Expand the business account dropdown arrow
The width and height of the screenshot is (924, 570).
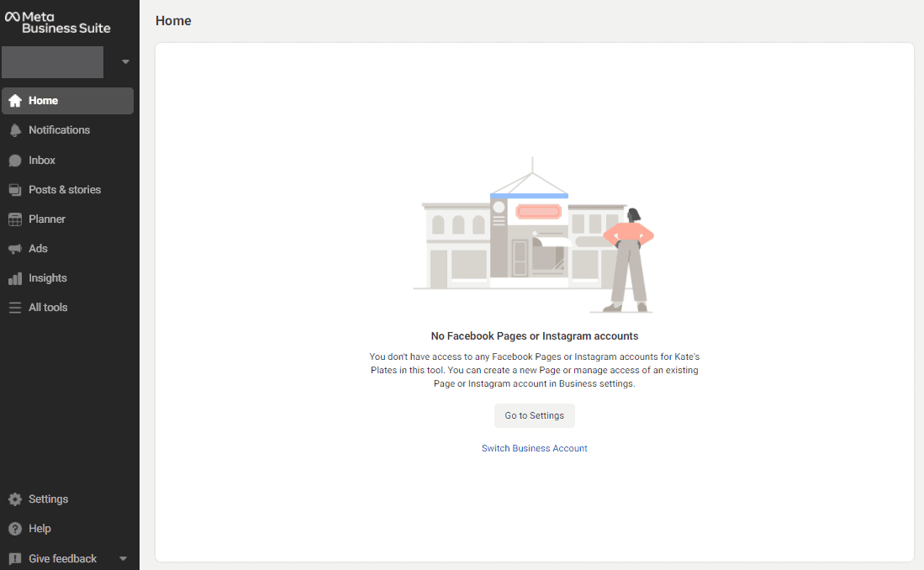coord(125,62)
